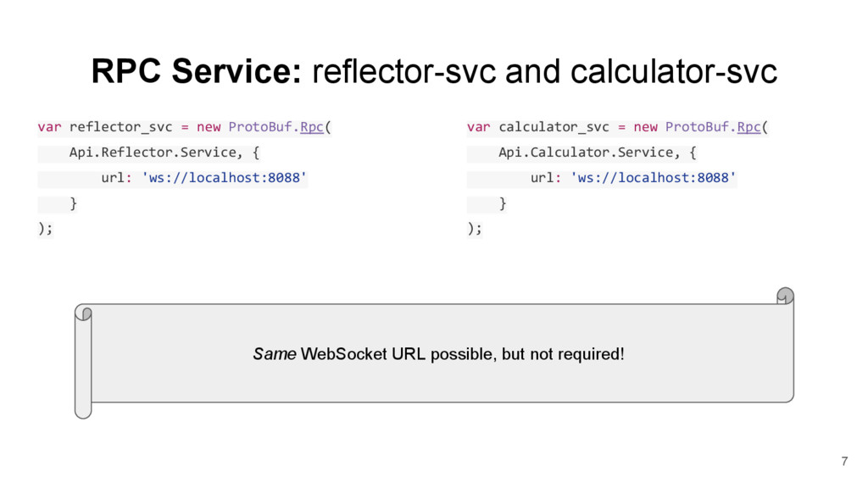
Task: Click the Rpc link in reflector code
Action: [x=312, y=127]
